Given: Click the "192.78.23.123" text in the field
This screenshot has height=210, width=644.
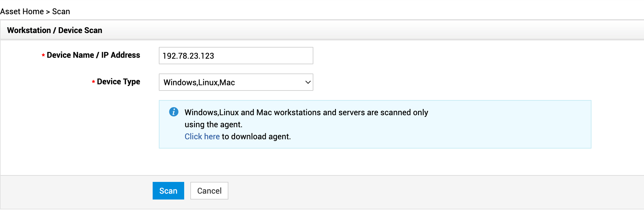Looking at the screenshot, I should pyautogui.click(x=188, y=56).
